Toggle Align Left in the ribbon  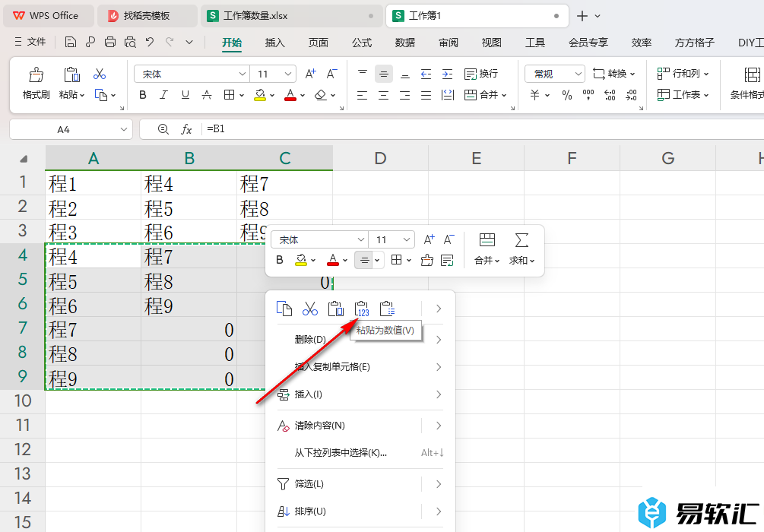click(362, 95)
